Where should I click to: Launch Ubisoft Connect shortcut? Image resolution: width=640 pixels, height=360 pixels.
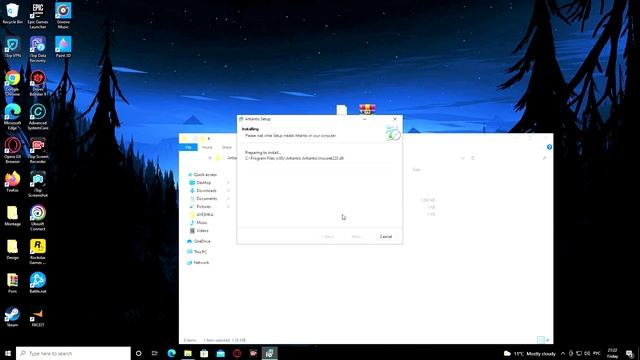click(x=38, y=218)
